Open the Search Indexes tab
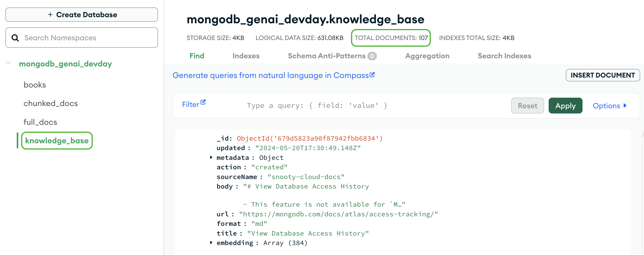644x255 pixels. [504, 56]
